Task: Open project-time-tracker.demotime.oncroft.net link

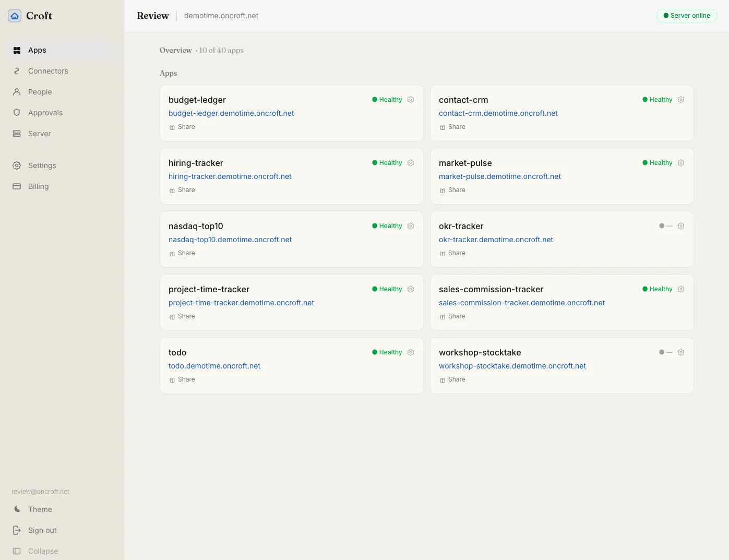Action: pyautogui.click(x=241, y=303)
